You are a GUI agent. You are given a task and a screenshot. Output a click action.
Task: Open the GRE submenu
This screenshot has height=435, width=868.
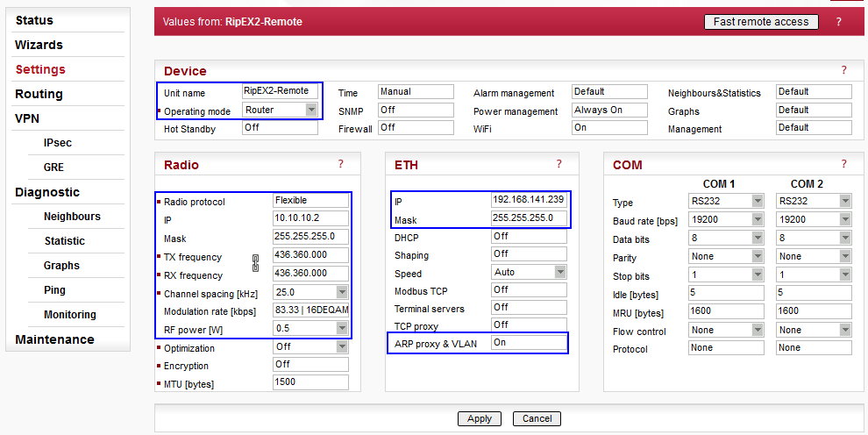pos(53,168)
